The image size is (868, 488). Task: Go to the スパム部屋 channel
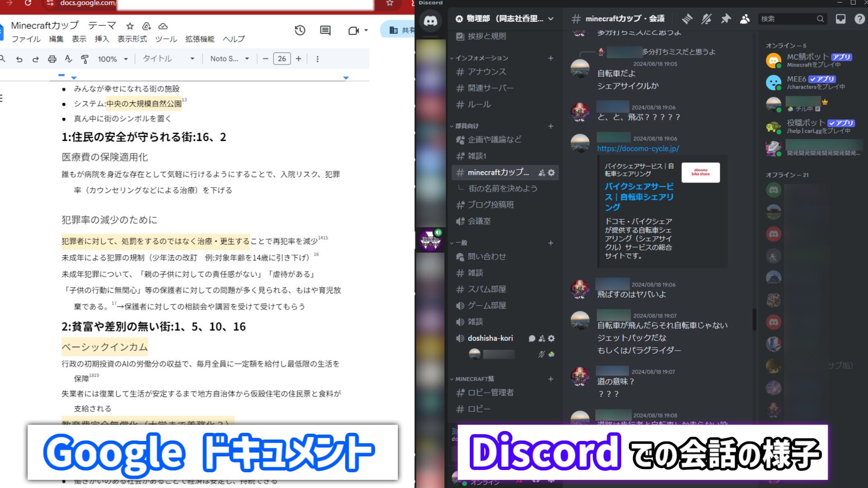[505, 289]
